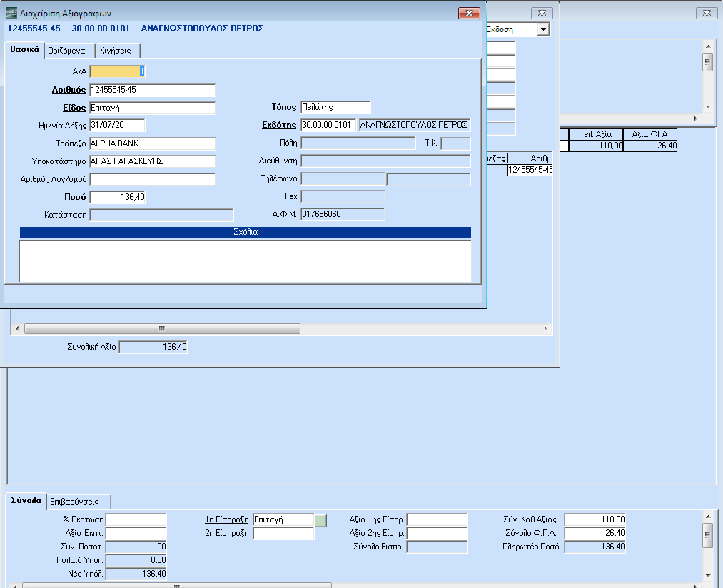Click the Σύνολο Εισπρ. field
This screenshot has height=588, width=723.
tap(437, 547)
